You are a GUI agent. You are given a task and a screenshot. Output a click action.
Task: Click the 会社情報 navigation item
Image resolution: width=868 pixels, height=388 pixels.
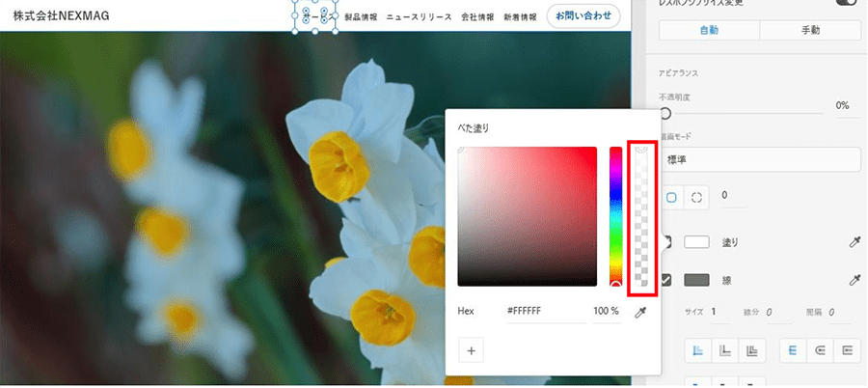[477, 17]
